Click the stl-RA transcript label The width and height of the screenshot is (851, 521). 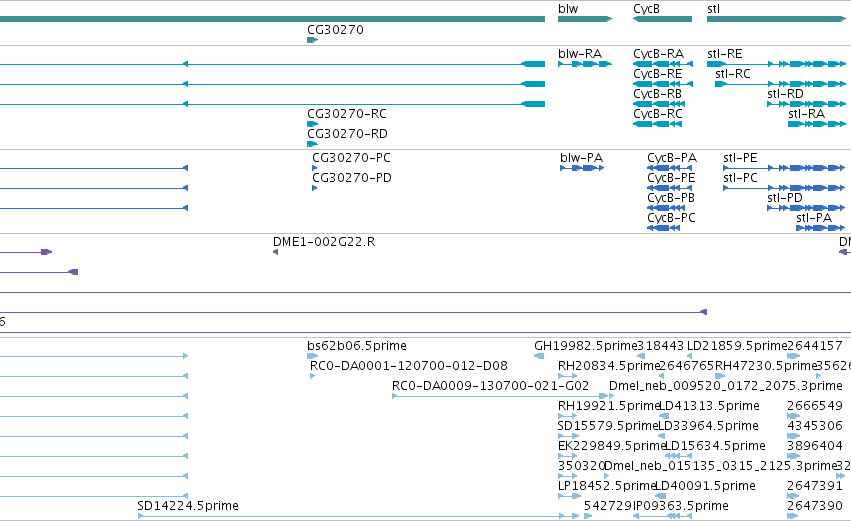[x=806, y=114]
